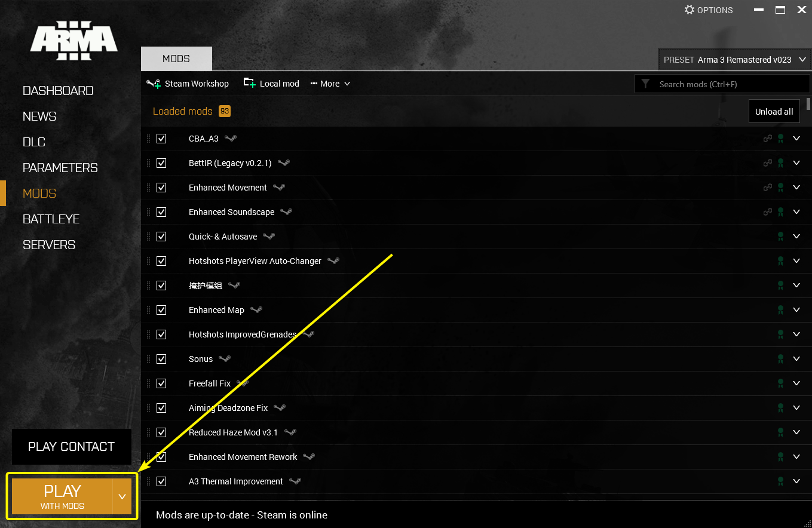Expand the Enhanced Map row chevron
The width and height of the screenshot is (812, 528).
point(796,310)
